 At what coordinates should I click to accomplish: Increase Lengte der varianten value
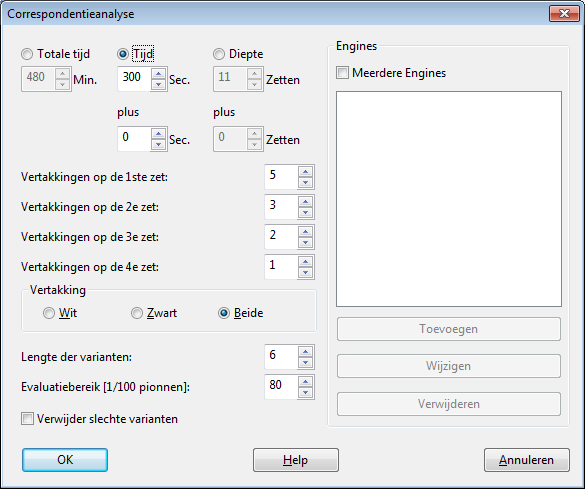[306, 351]
